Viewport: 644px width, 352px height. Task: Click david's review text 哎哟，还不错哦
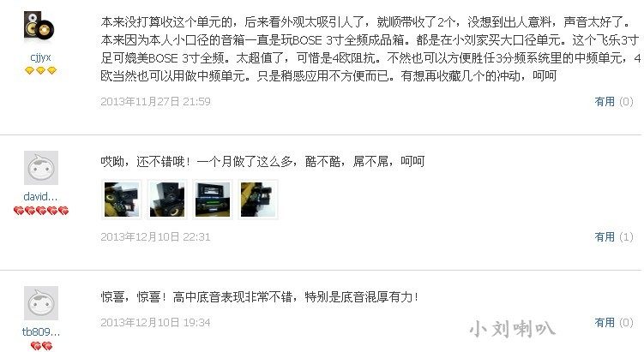tap(146, 162)
